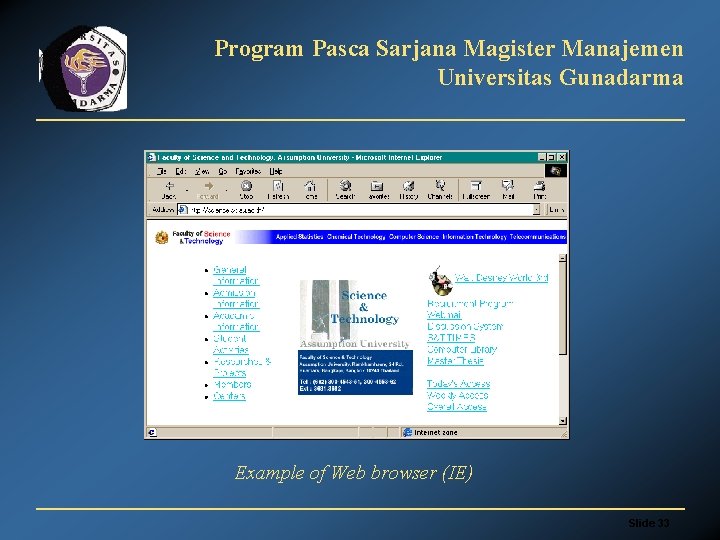
Task: Click the cartoon character icon beside Walt Disney link
Action: [440, 281]
